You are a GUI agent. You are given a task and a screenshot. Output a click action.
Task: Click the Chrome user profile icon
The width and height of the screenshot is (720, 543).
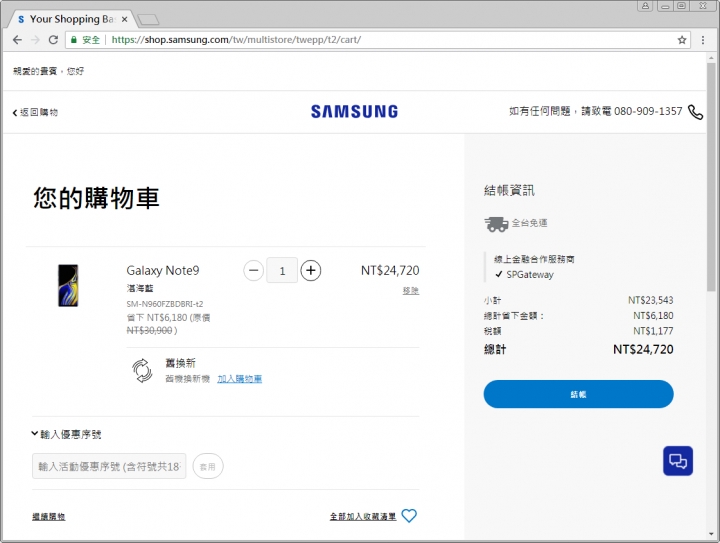click(645, 6)
